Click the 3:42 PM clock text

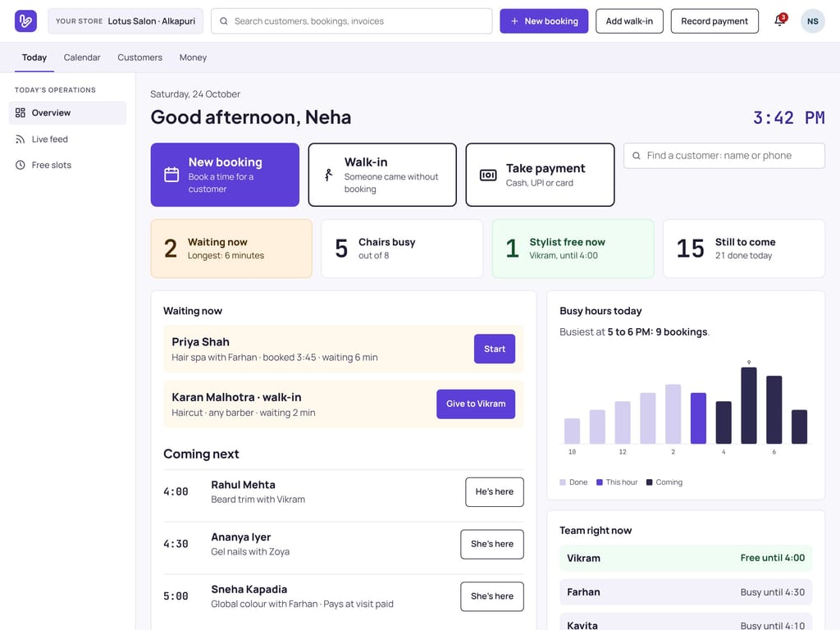(x=788, y=117)
